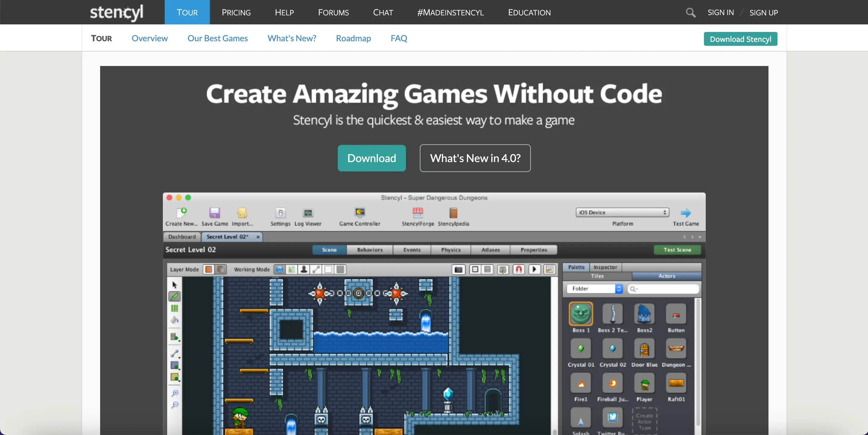The height and width of the screenshot is (435, 868).
Task: Click the Save Game floppy icon
Action: point(214,213)
